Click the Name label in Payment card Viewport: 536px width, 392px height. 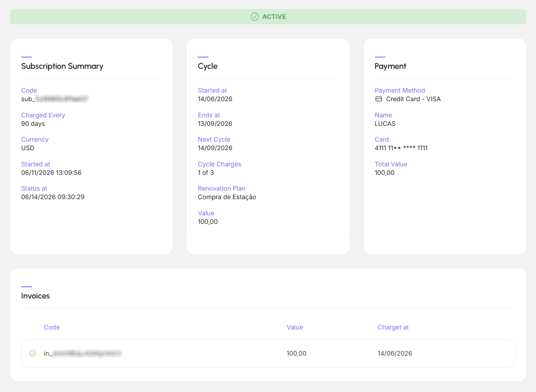[x=383, y=115]
